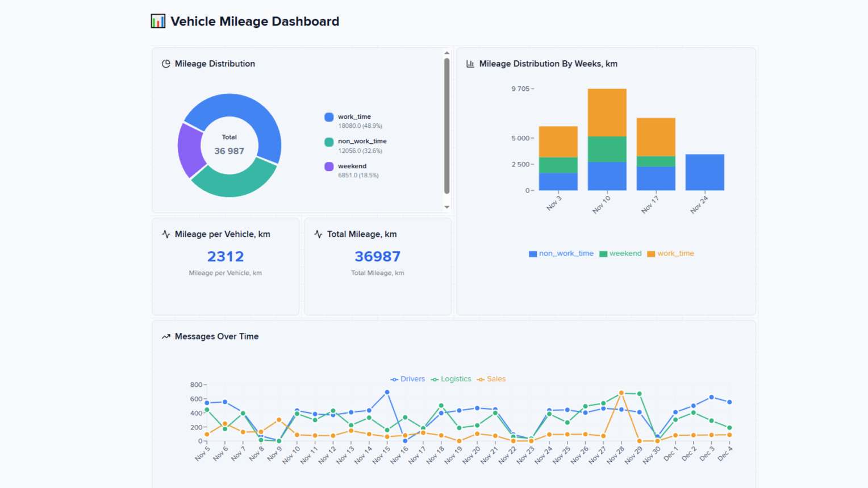
Task: Click the pie chart icon beside Mileage Distribution
Action: 165,64
